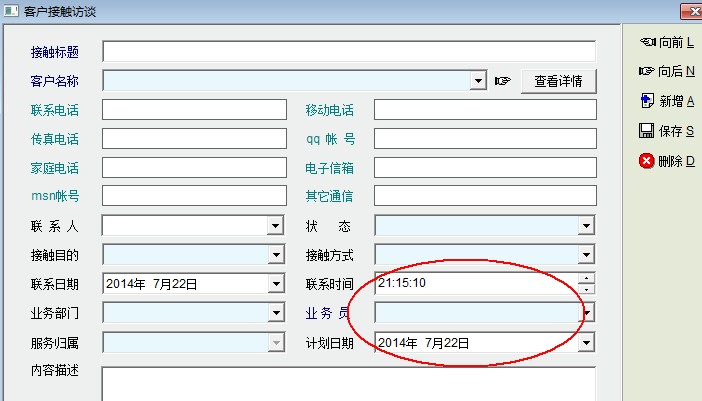Expand the 业务部门 dropdown
Screen dimensions: 702x401
click(x=276, y=314)
